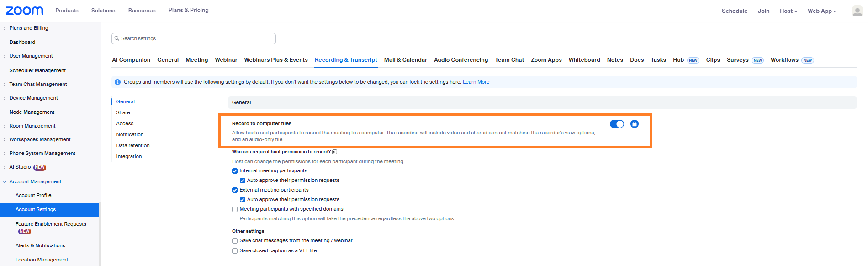Open Account Profile in sidebar
Viewport: 868px width, 266px height.
(x=33, y=196)
